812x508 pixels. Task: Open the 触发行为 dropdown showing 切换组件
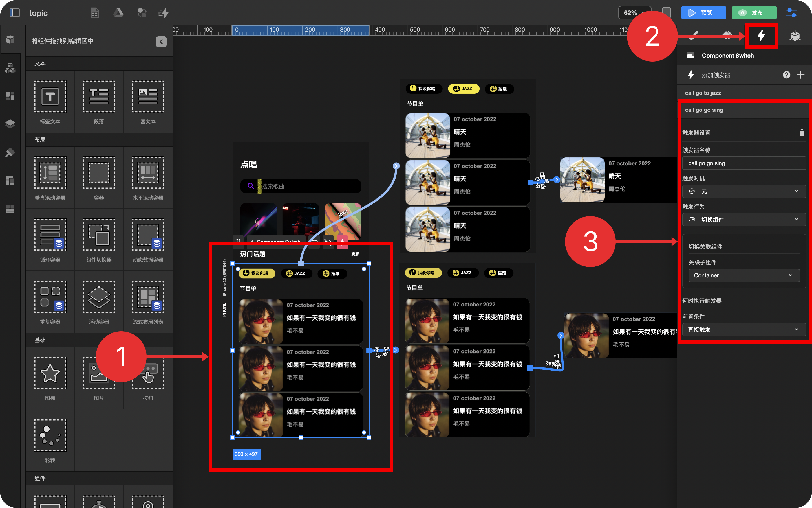point(744,219)
